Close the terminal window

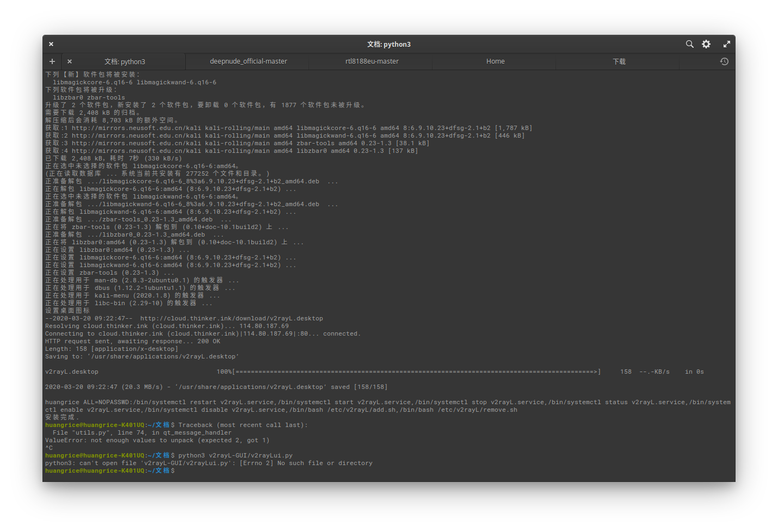point(51,44)
